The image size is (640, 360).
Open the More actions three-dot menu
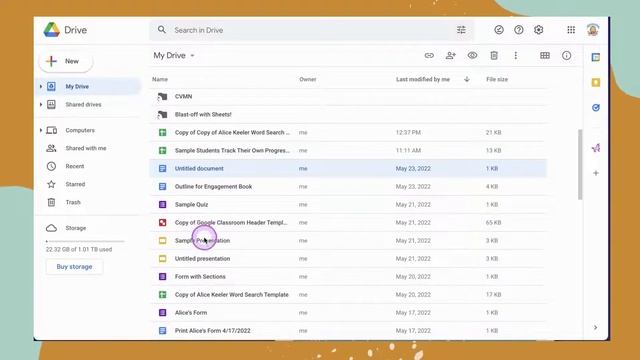coord(516,56)
